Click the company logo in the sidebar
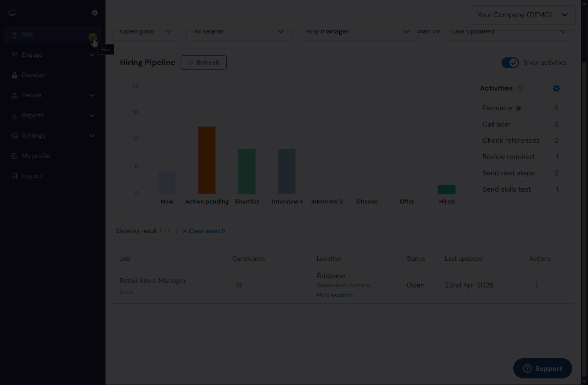Screen dimensions: 588x385 coord(12,13)
